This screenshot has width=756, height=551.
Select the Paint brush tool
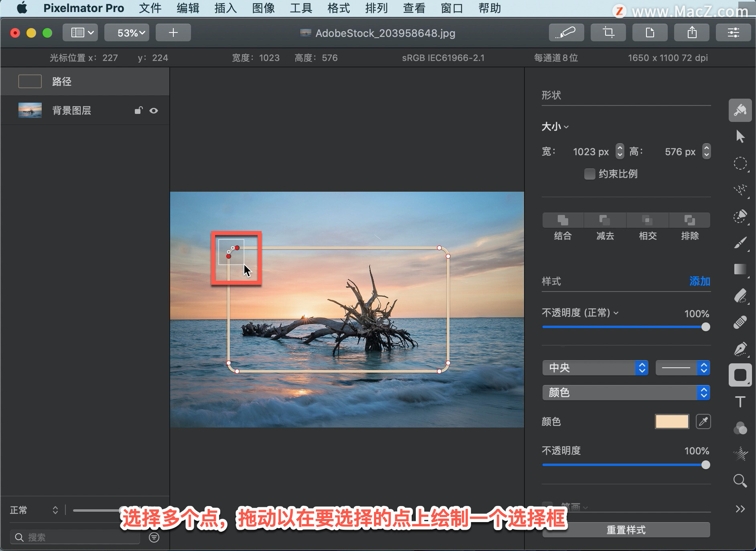coord(740,243)
